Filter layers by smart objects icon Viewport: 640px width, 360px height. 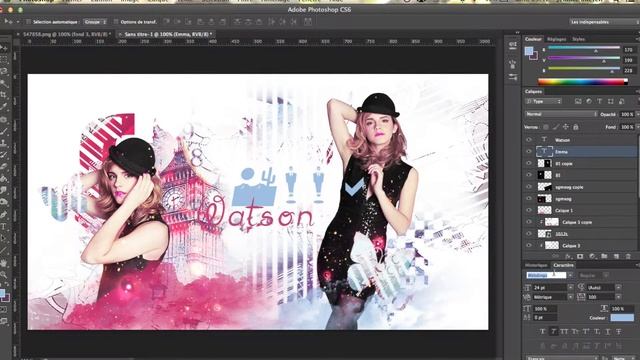(622, 101)
